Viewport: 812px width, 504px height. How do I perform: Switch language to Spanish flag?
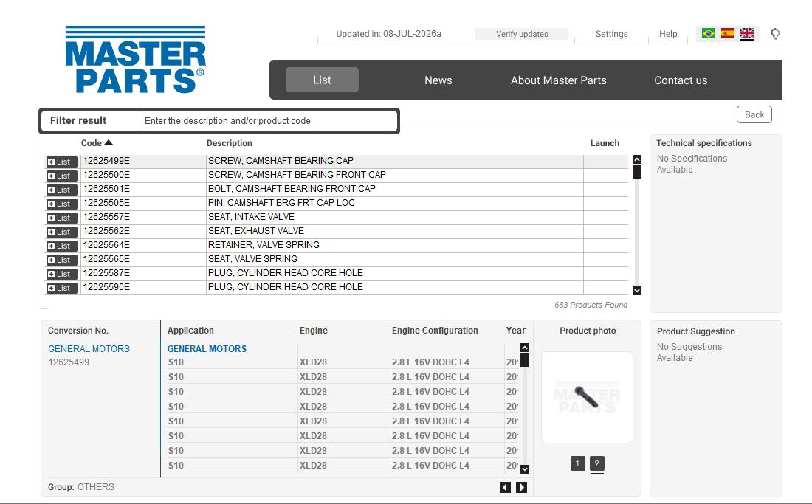(728, 34)
